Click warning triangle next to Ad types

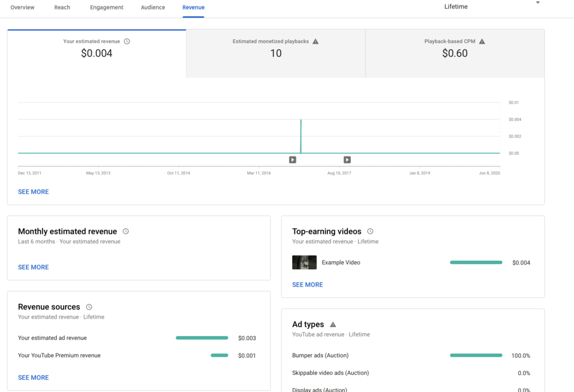pos(333,325)
